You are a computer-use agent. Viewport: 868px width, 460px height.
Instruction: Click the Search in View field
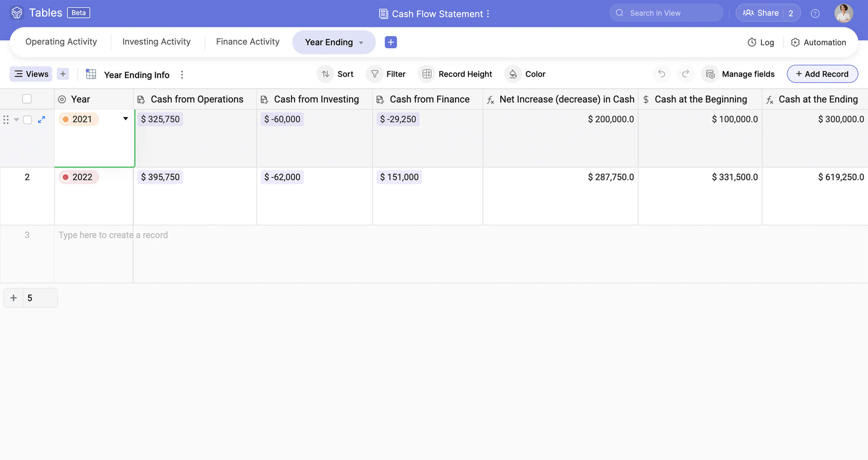(666, 13)
